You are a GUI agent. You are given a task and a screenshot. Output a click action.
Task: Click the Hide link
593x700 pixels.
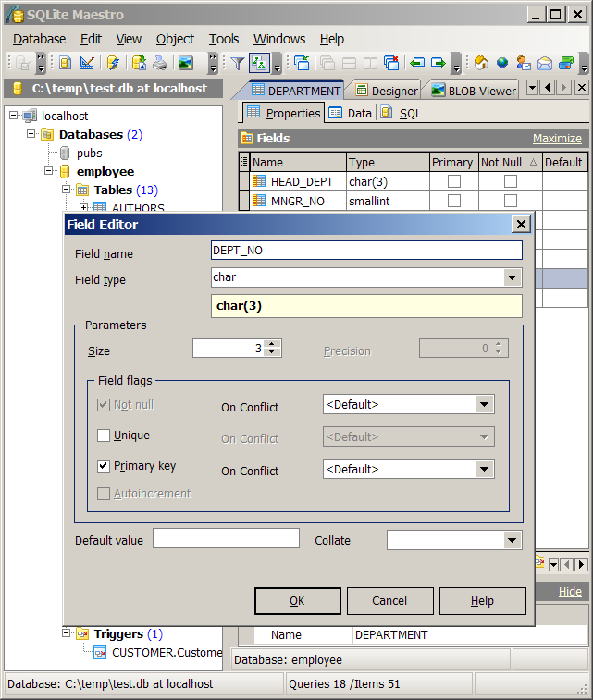pyautogui.click(x=570, y=592)
